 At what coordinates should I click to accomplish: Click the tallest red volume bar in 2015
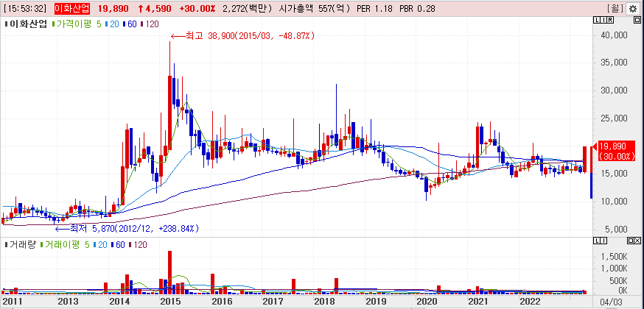coord(169,272)
